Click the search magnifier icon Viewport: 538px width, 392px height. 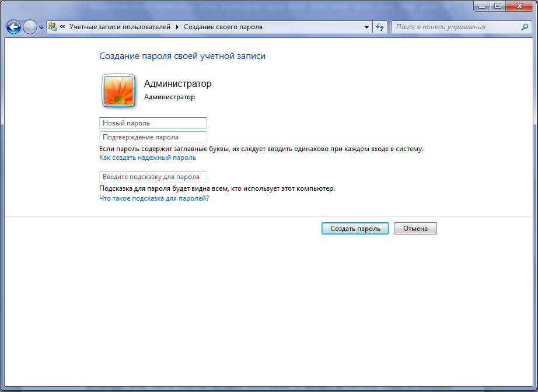tap(525, 27)
